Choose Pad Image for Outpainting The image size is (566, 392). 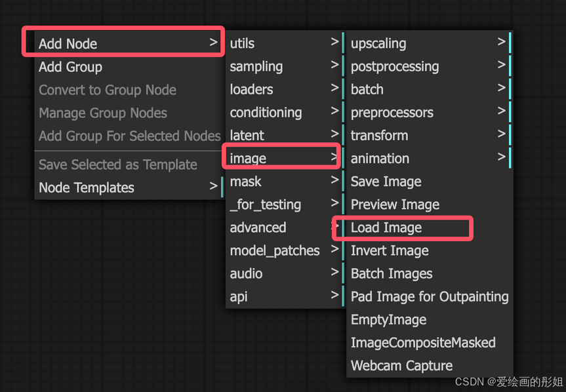pyautogui.click(x=430, y=296)
